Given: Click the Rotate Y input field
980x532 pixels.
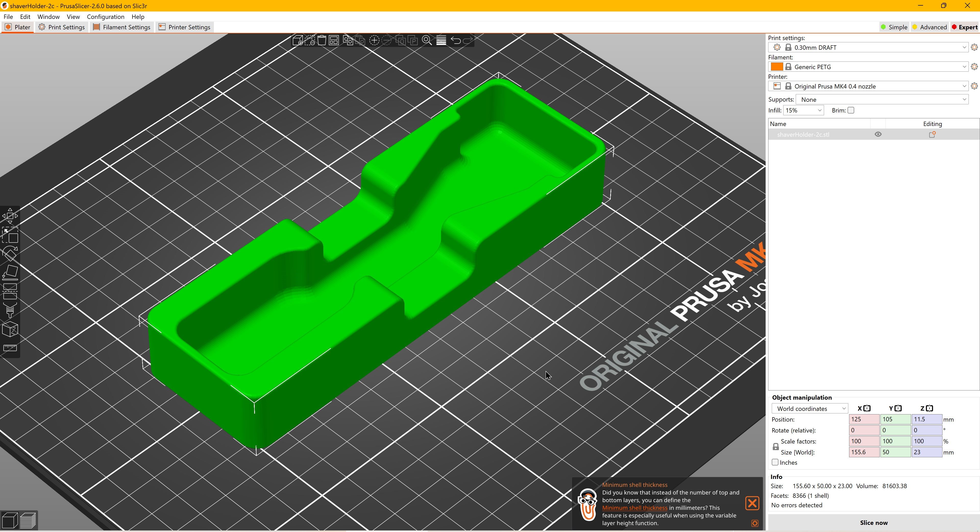Looking at the screenshot, I should (895, 430).
